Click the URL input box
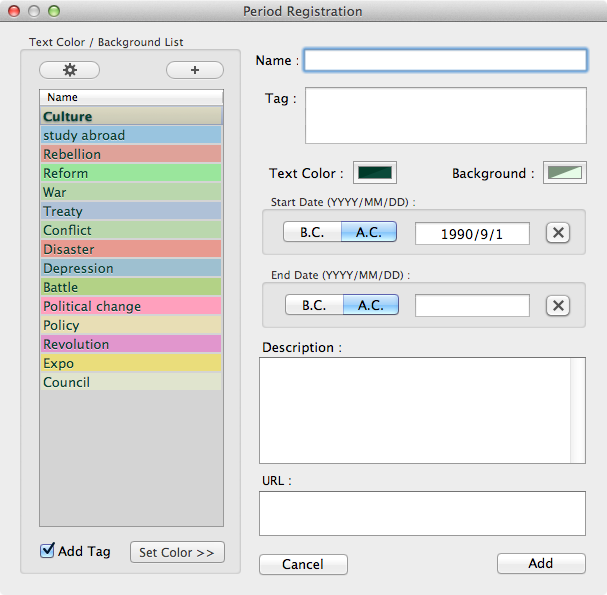 421,513
